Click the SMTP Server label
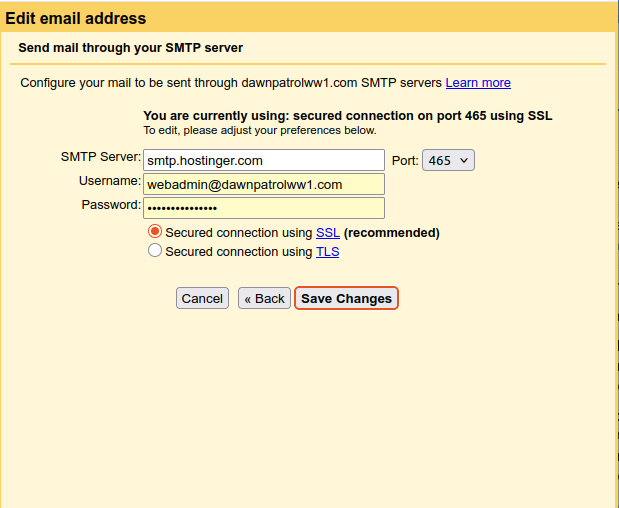 (100, 157)
